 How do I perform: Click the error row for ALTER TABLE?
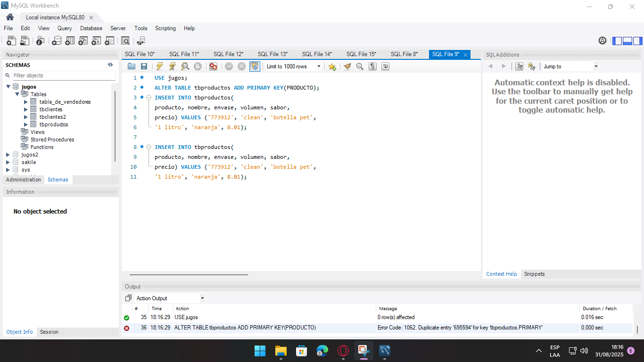(x=377, y=328)
